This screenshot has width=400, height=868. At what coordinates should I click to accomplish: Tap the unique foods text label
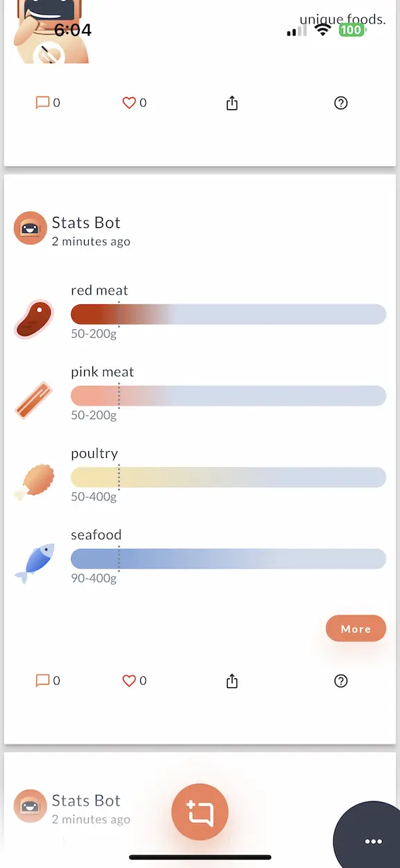344,19
